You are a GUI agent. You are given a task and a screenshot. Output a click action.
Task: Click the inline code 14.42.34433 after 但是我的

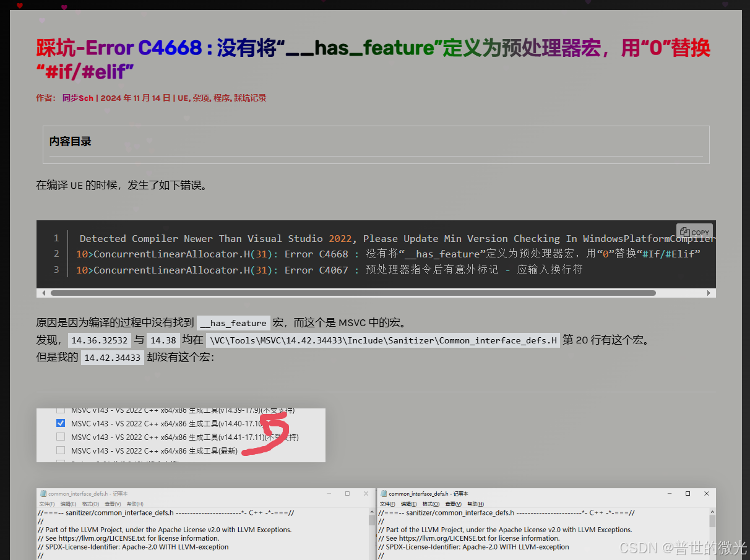tap(113, 358)
